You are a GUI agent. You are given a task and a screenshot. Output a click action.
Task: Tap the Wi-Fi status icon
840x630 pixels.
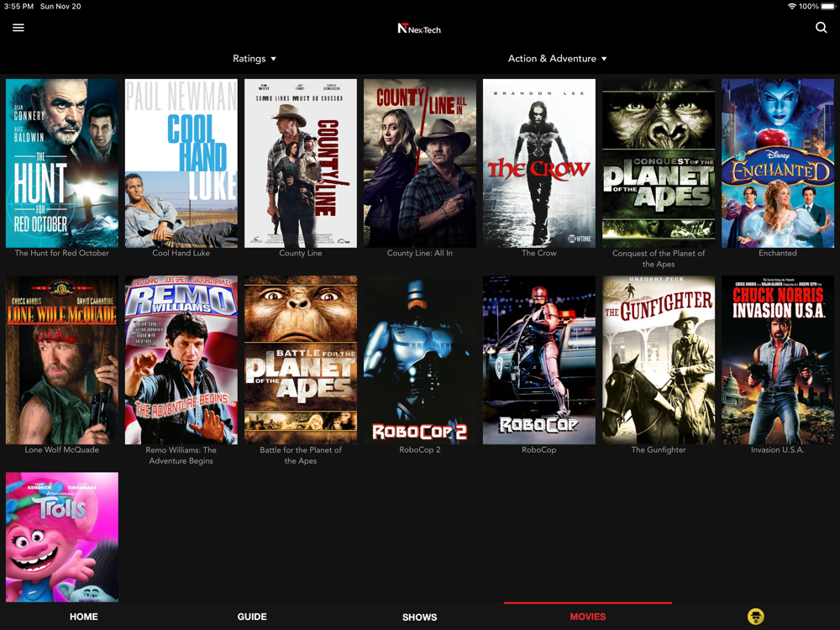click(x=792, y=7)
